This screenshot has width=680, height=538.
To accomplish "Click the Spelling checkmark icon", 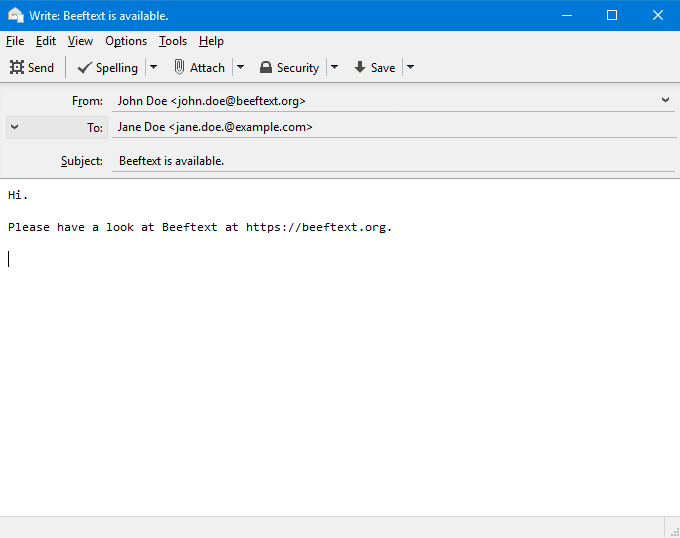I will tap(85, 68).
